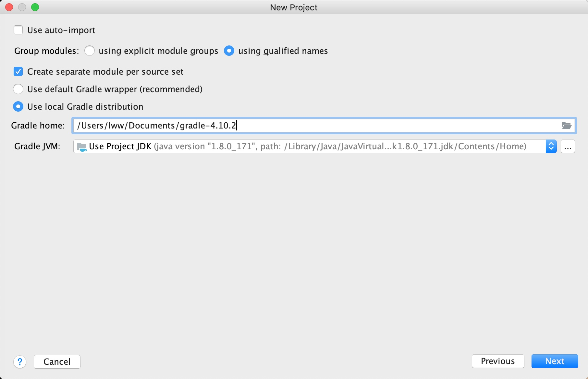Viewport: 588px width, 379px height.
Task: Close the New Project window
Action: (9, 7)
